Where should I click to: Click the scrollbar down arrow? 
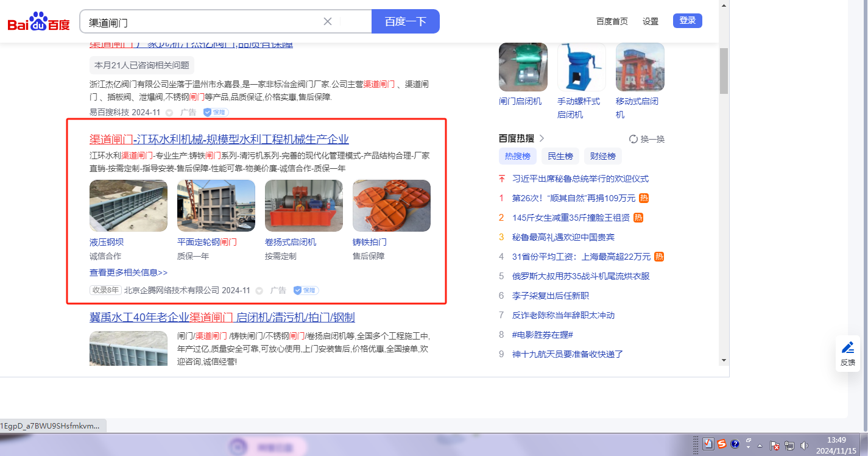pyautogui.click(x=724, y=360)
